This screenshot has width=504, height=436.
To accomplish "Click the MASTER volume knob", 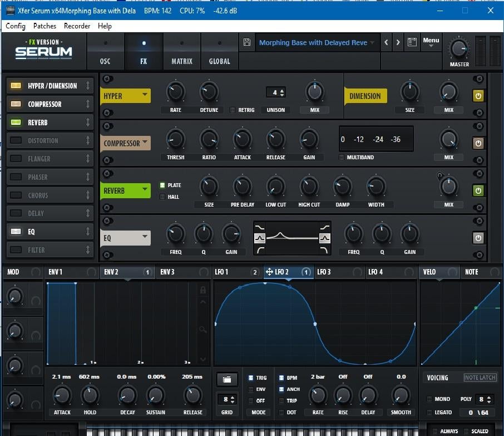I will point(459,49).
